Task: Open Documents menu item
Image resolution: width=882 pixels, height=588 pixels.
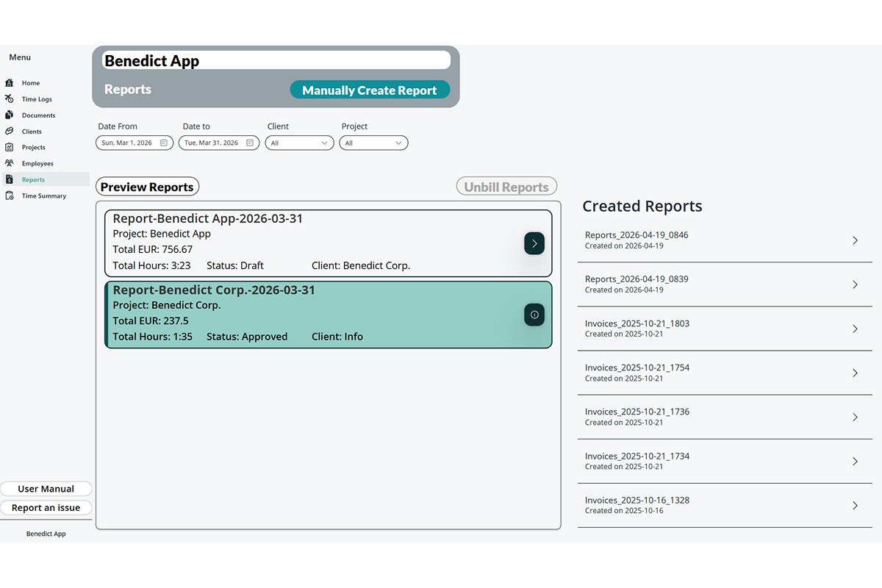Action: [x=45, y=115]
